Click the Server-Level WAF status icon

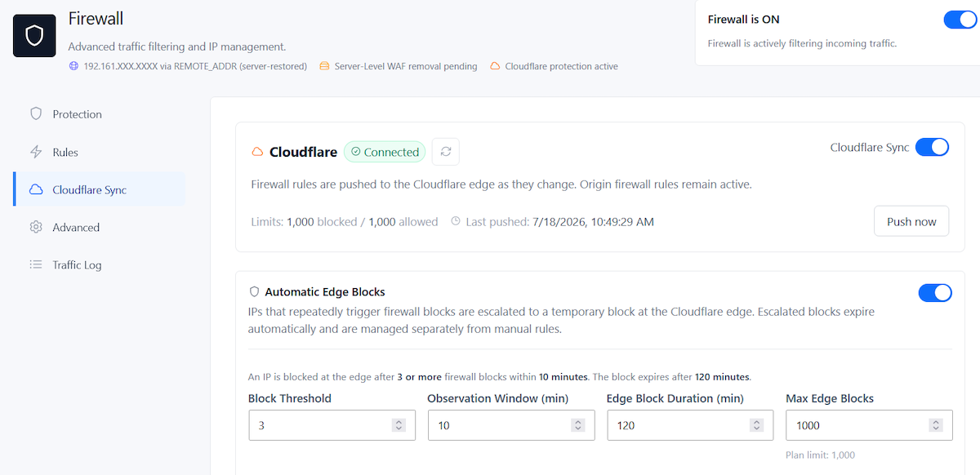point(324,66)
